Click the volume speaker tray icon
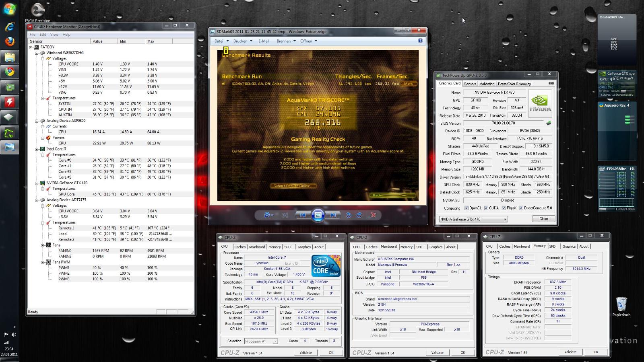The width and height of the screenshot is (644, 362). [x=14, y=334]
